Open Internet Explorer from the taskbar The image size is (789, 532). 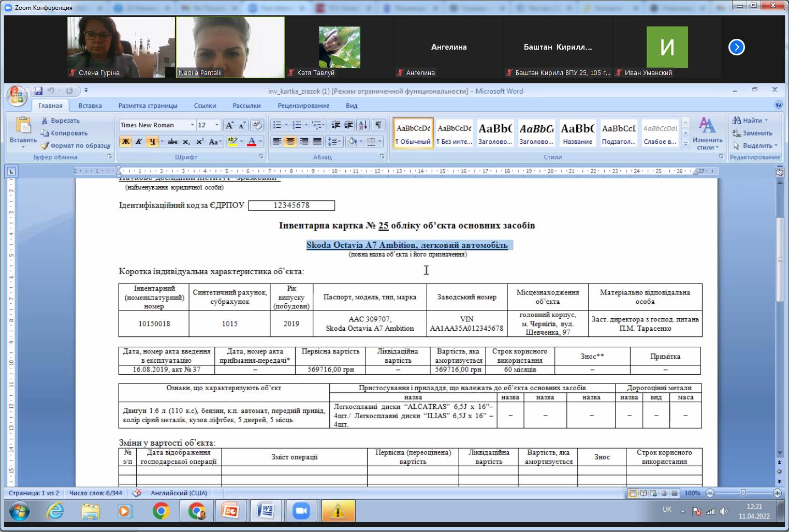pyautogui.click(x=55, y=511)
